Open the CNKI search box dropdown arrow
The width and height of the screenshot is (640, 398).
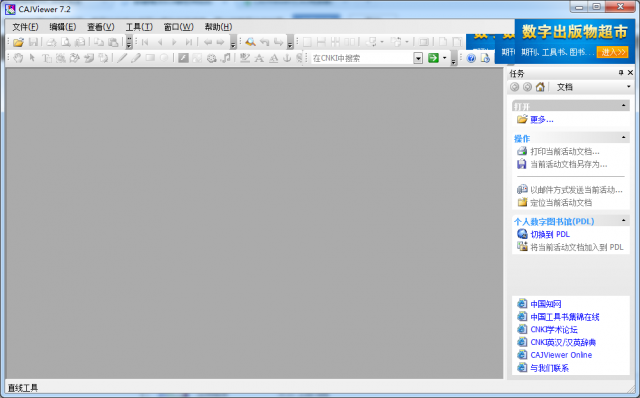tap(418, 58)
